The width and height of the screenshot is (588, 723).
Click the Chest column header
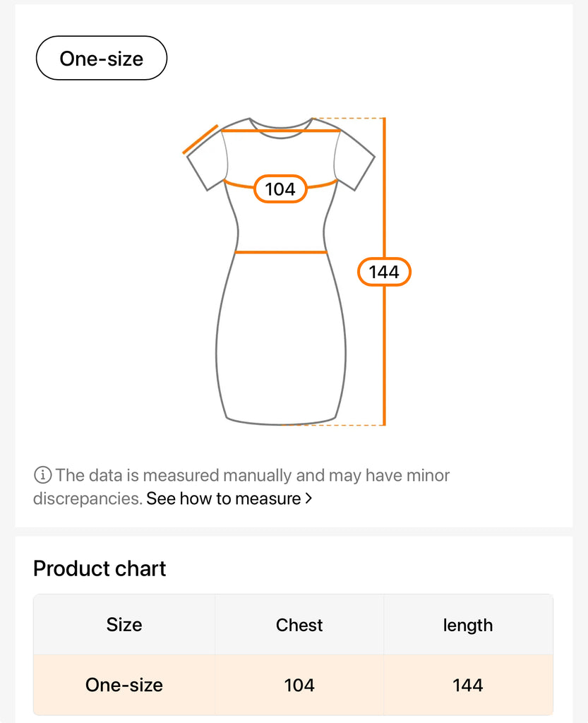(x=299, y=625)
